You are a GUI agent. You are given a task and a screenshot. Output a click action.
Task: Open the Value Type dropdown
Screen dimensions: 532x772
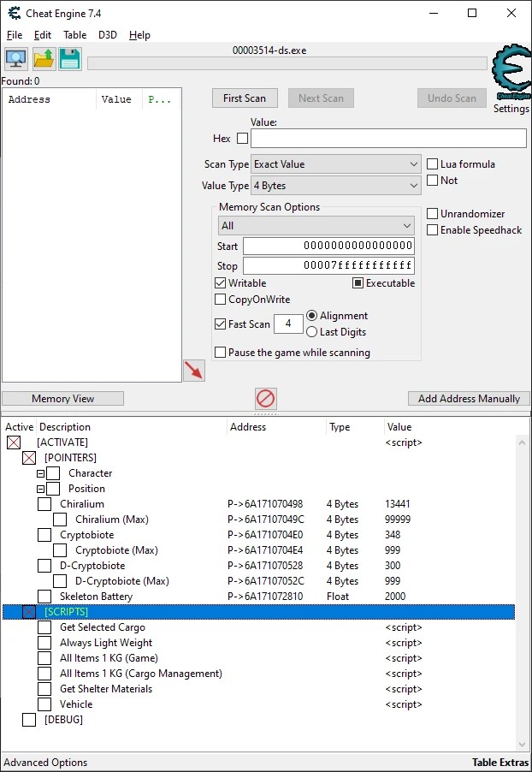coord(335,186)
